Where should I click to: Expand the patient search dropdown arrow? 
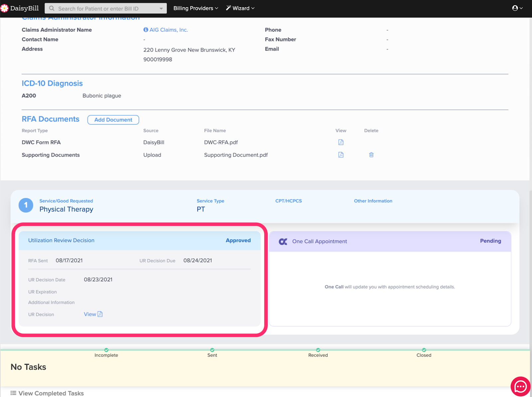[x=161, y=9]
